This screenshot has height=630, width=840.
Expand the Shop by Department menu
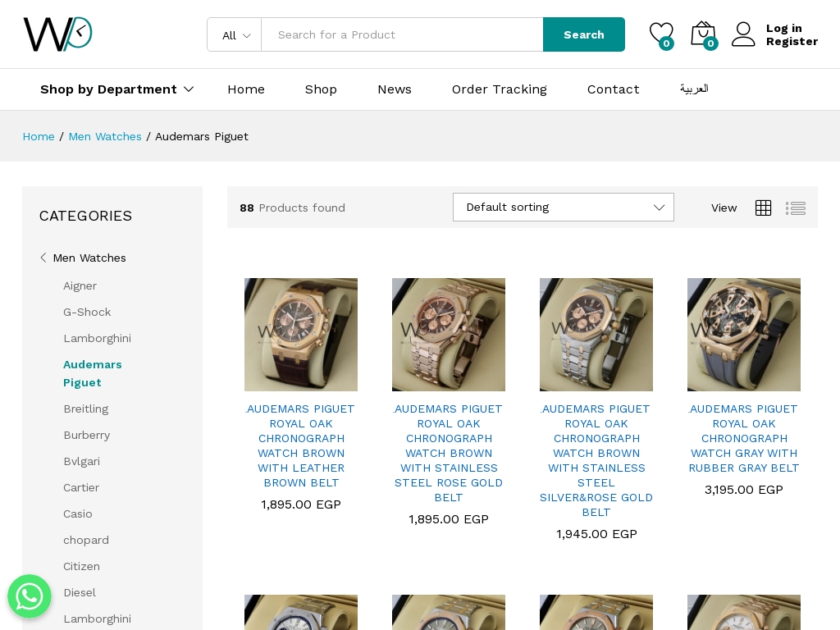click(x=108, y=89)
